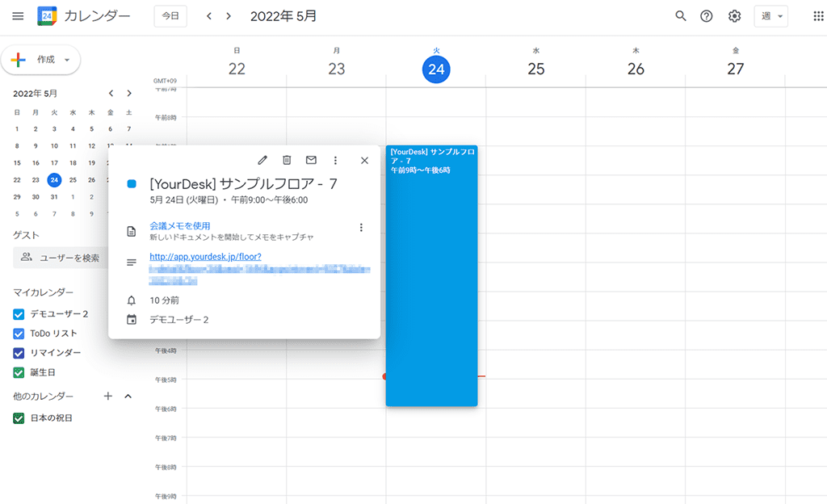Image resolution: width=827 pixels, height=504 pixels.
Task: Go to previous week arrow in header
Action: [209, 16]
